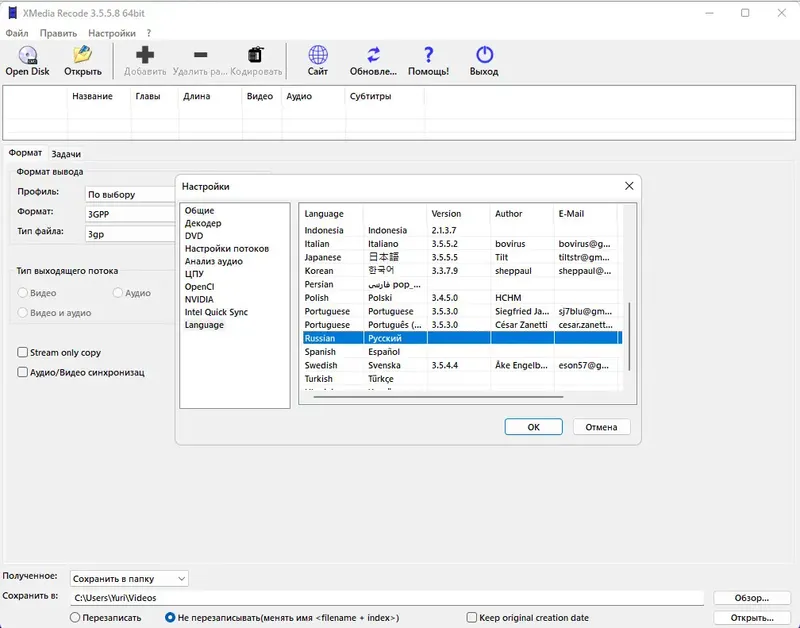The image size is (800, 628).
Task: Select Не перезаписывать radio option
Action: point(170,618)
